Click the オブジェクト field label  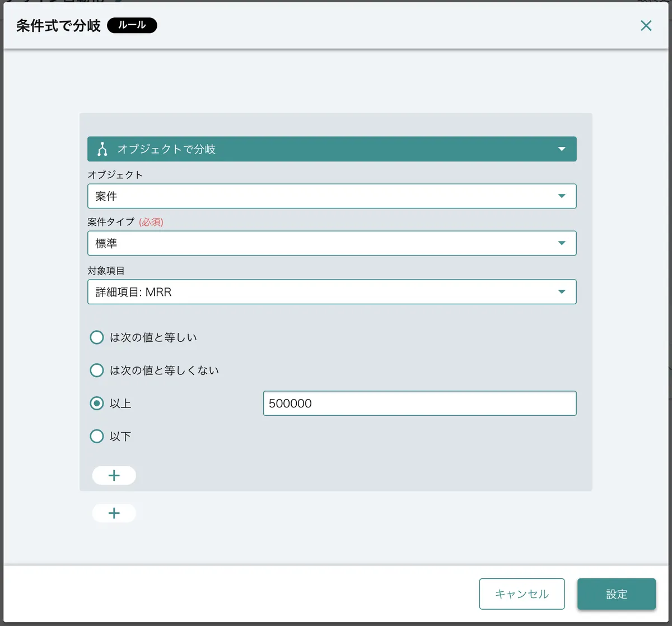115,175
